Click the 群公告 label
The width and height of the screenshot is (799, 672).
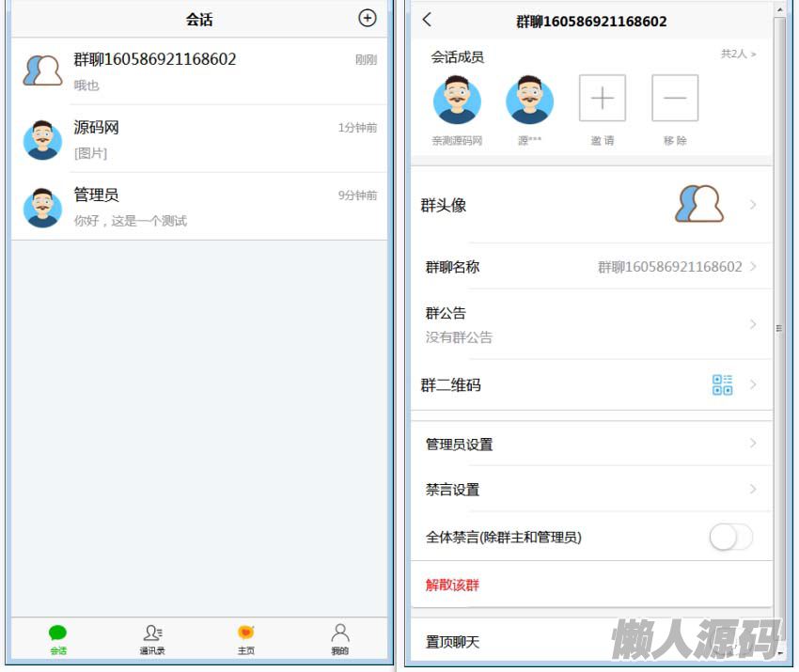click(446, 313)
